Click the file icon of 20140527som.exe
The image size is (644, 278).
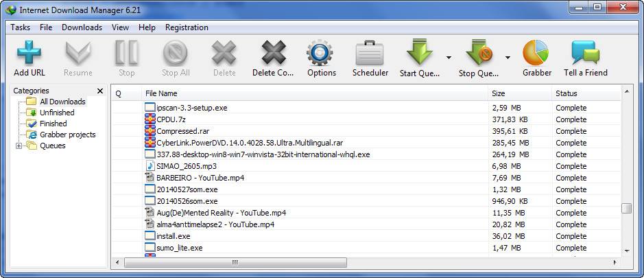150,189
